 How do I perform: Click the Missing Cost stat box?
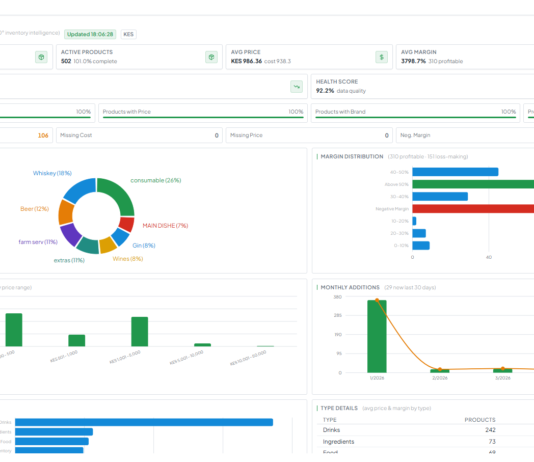(139, 135)
